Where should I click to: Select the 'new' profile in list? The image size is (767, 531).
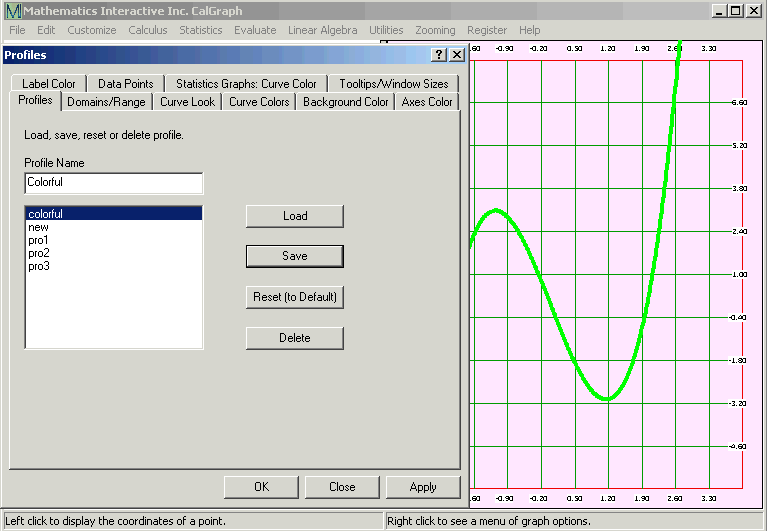(114, 227)
